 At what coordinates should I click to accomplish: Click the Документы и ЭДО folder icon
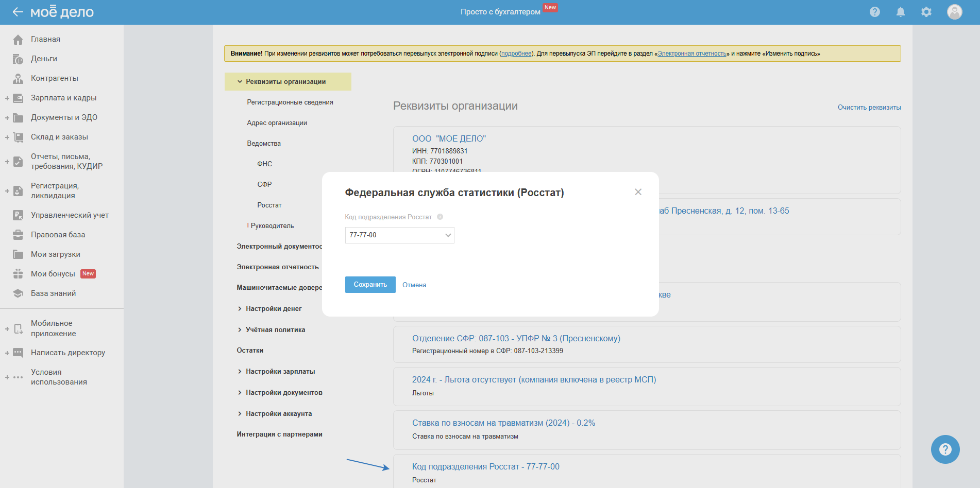tap(18, 118)
